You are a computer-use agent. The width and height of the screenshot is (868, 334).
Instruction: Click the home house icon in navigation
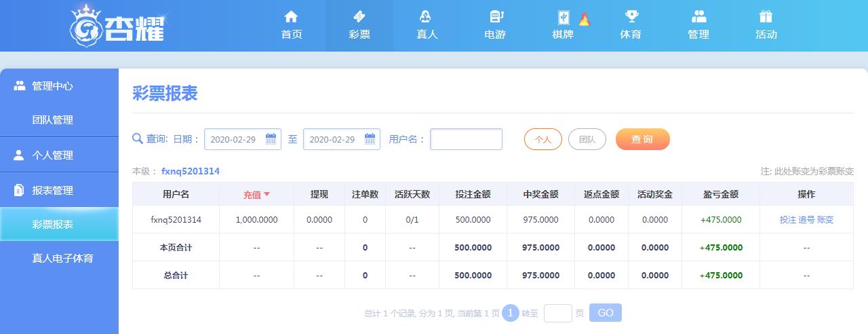292,16
